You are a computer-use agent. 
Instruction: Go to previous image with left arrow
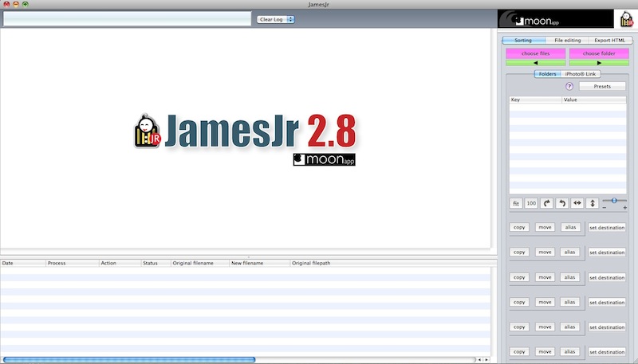click(x=535, y=62)
